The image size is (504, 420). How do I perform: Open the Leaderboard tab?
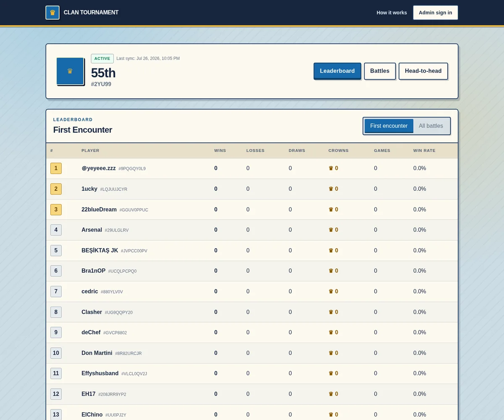point(337,71)
